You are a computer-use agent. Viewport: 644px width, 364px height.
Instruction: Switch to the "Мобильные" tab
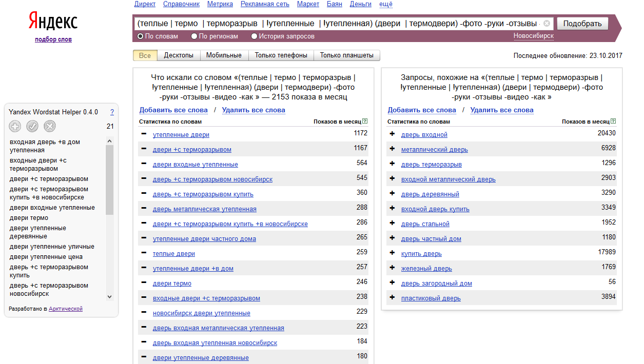coord(224,55)
